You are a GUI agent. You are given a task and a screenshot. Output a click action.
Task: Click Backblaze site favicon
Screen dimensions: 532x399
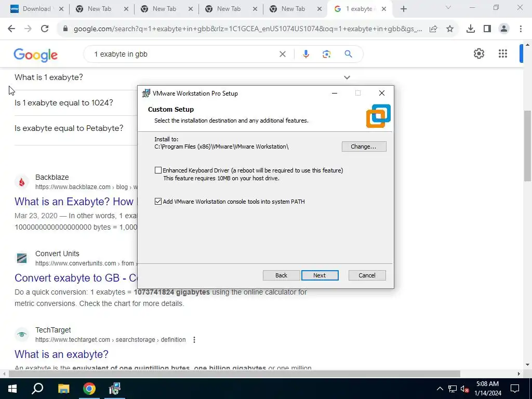point(22,182)
